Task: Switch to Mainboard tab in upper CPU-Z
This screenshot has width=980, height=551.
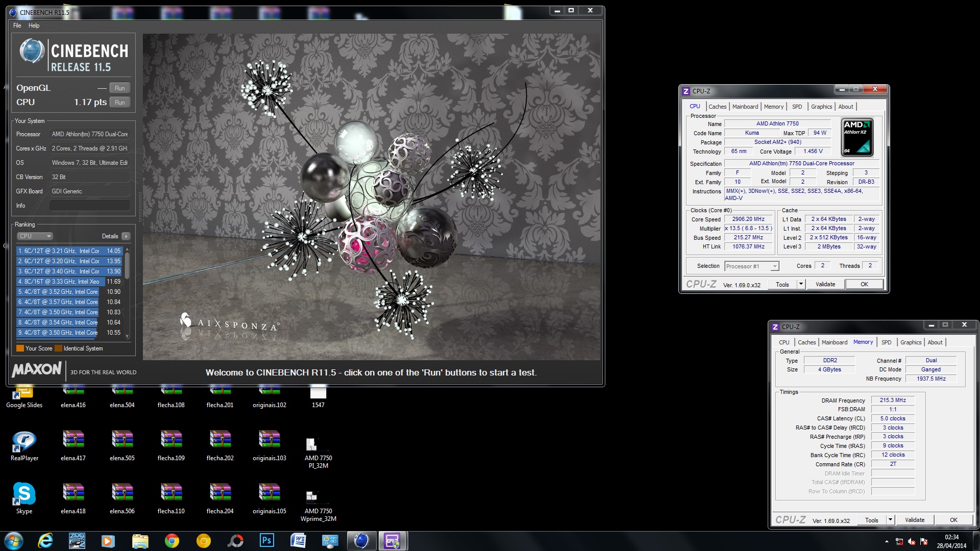Action: tap(745, 107)
